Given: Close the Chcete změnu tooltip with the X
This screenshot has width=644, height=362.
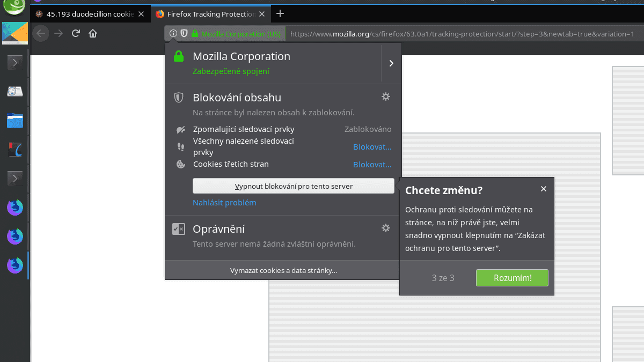Looking at the screenshot, I should (543, 189).
